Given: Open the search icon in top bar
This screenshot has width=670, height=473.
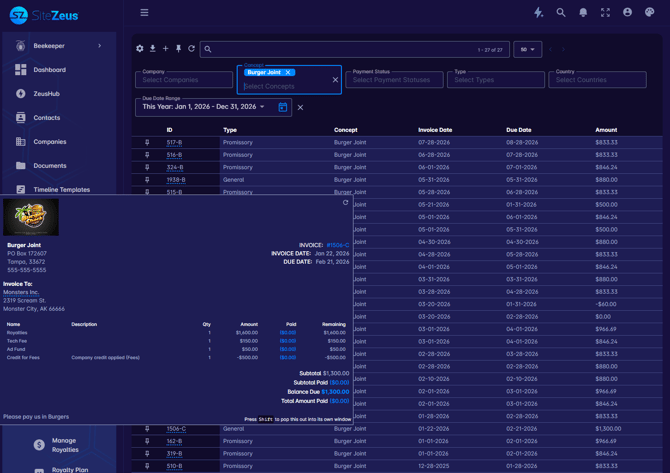Looking at the screenshot, I should [x=561, y=12].
